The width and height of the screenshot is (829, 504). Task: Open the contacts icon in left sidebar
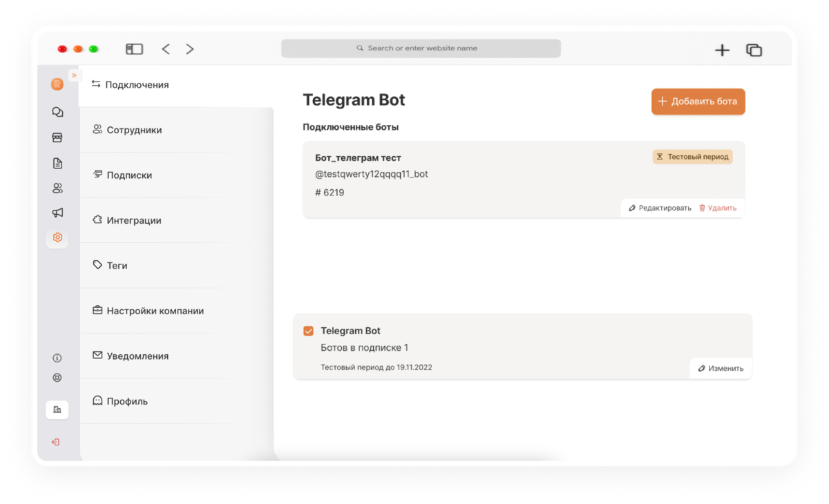(57, 188)
